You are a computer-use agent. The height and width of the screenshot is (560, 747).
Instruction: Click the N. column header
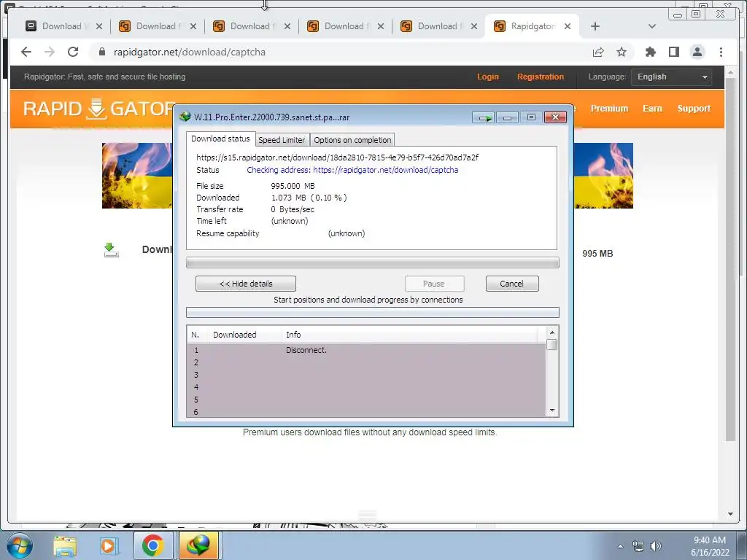[198, 335]
